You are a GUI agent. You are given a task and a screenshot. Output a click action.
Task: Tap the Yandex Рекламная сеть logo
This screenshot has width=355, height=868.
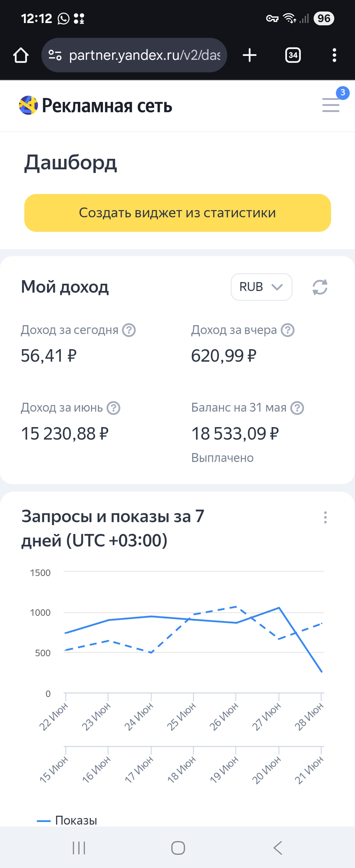[96, 106]
